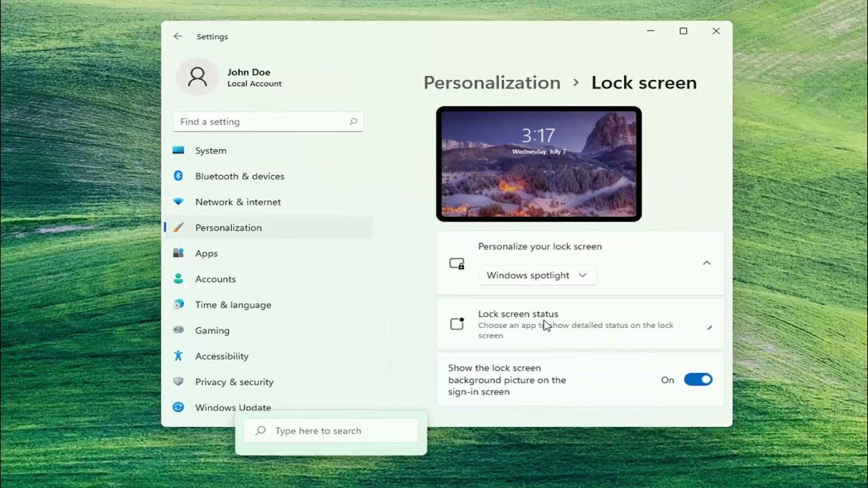The width and height of the screenshot is (868, 488).
Task: Click the magnifier icon in taskbar search
Action: [260, 431]
